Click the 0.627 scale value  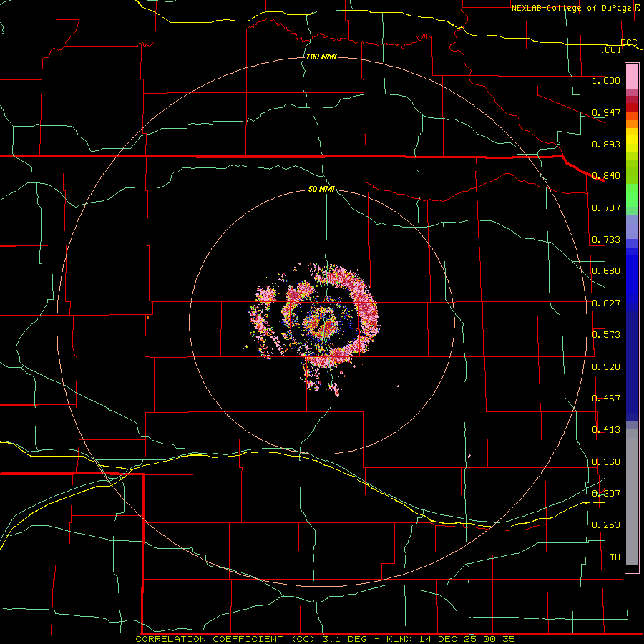[606, 303]
